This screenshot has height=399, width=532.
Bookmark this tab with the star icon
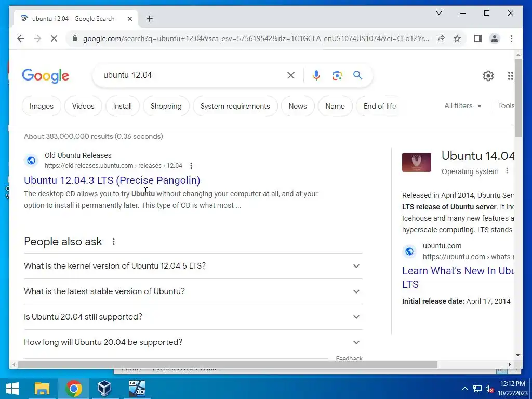point(457,38)
